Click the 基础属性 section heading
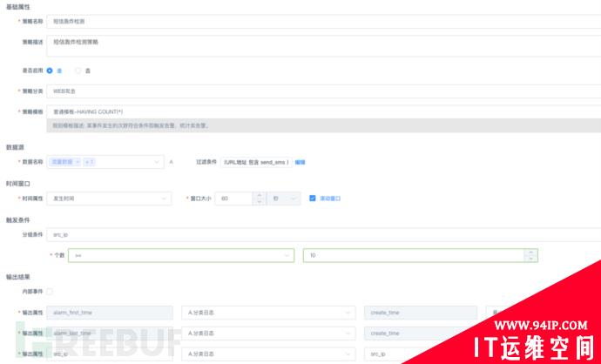This screenshot has height=364, width=601. tap(18, 7)
